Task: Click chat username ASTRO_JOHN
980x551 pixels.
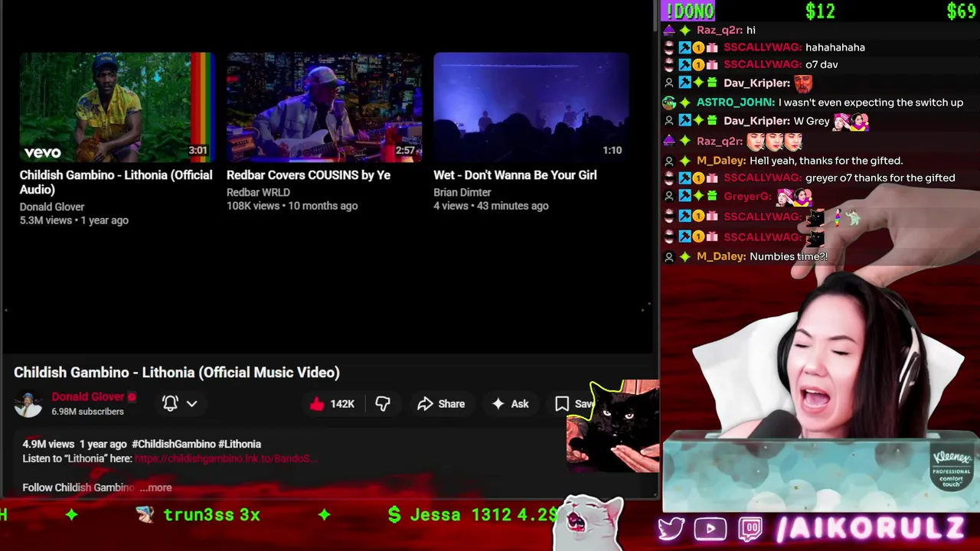Action: pos(734,103)
